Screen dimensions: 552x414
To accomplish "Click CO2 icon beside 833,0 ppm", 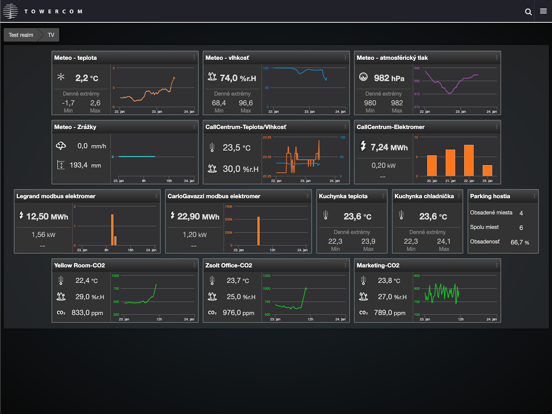I will pos(61,313).
